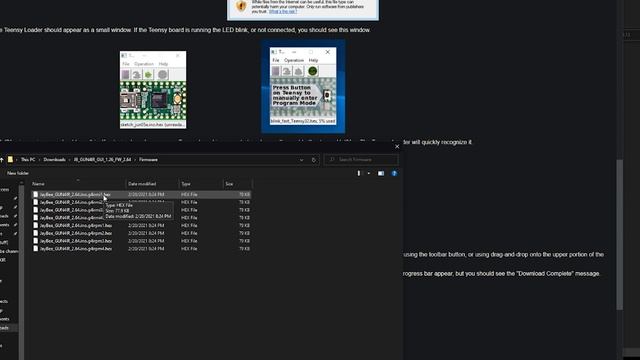Create a New folder
This screenshot has height=360, width=640.
pos(18,173)
